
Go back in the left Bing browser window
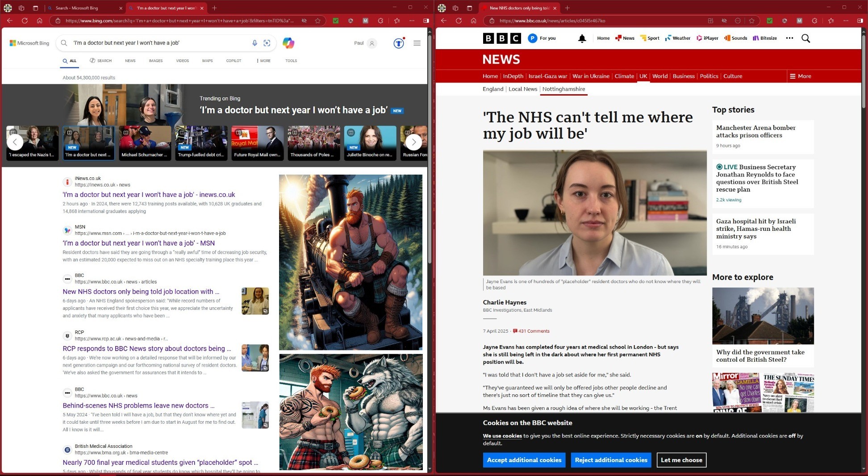pyautogui.click(x=10, y=21)
